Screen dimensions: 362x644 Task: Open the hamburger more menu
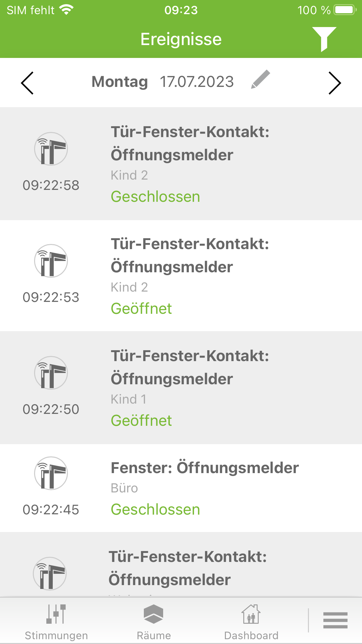pos(335,620)
